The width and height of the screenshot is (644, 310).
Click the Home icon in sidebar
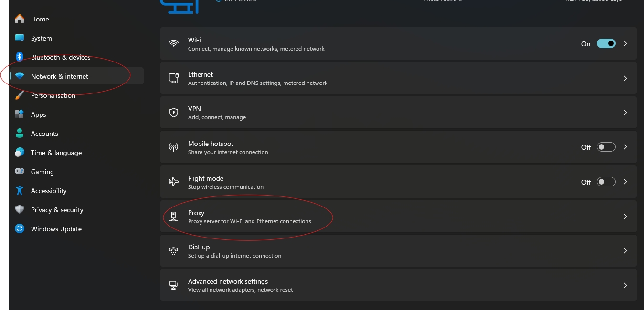[x=20, y=19]
